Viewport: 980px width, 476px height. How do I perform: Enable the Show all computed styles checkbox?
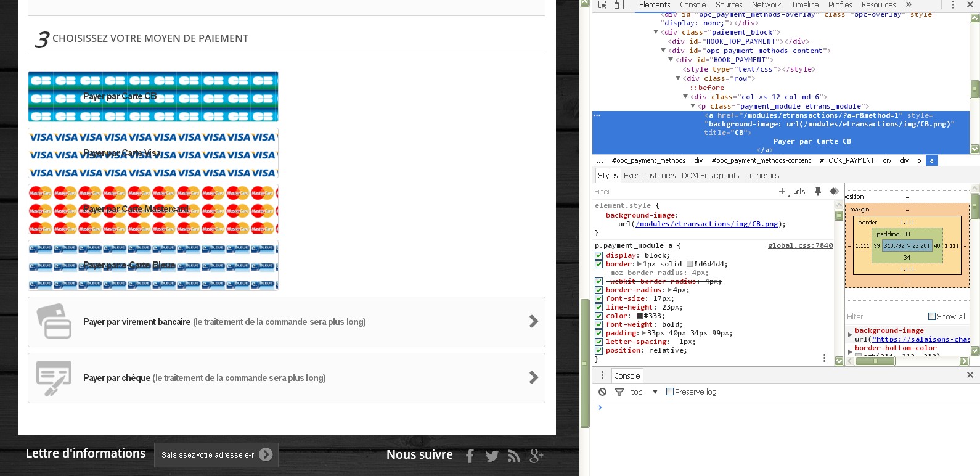pyautogui.click(x=932, y=316)
